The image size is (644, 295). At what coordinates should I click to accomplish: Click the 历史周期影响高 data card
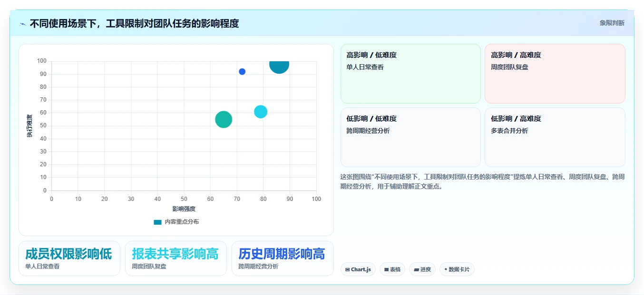pos(283,258)
